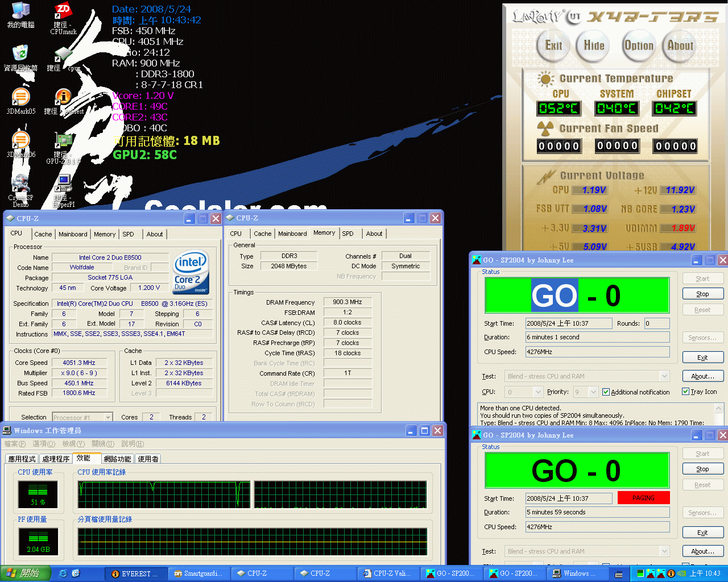728x582 pixels.
Task: Launch the 3DMark05 desktop shortcut
Action: tap(20, 98)
